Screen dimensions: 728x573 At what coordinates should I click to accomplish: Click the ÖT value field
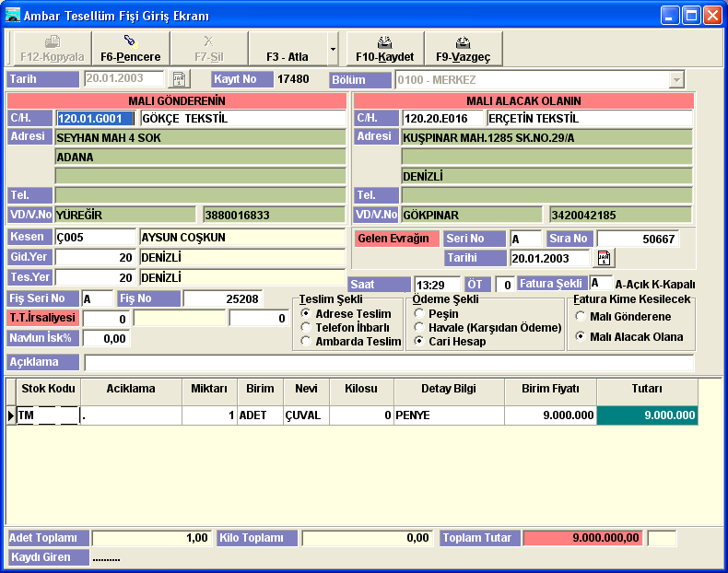[x=505, y=285]
